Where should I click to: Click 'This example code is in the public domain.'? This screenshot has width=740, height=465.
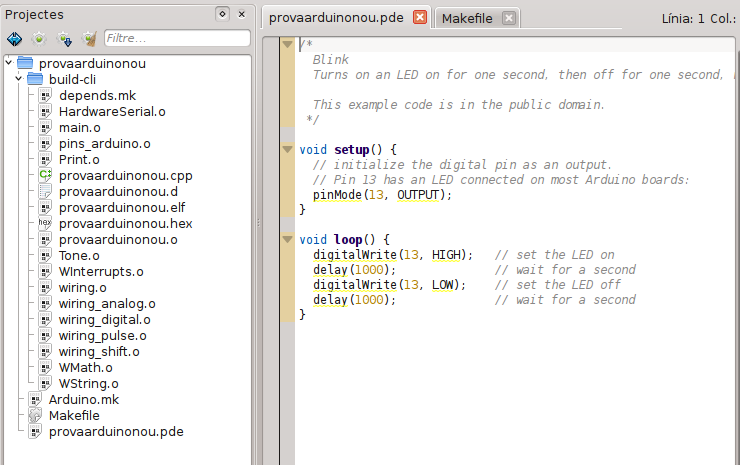(459, 104)
